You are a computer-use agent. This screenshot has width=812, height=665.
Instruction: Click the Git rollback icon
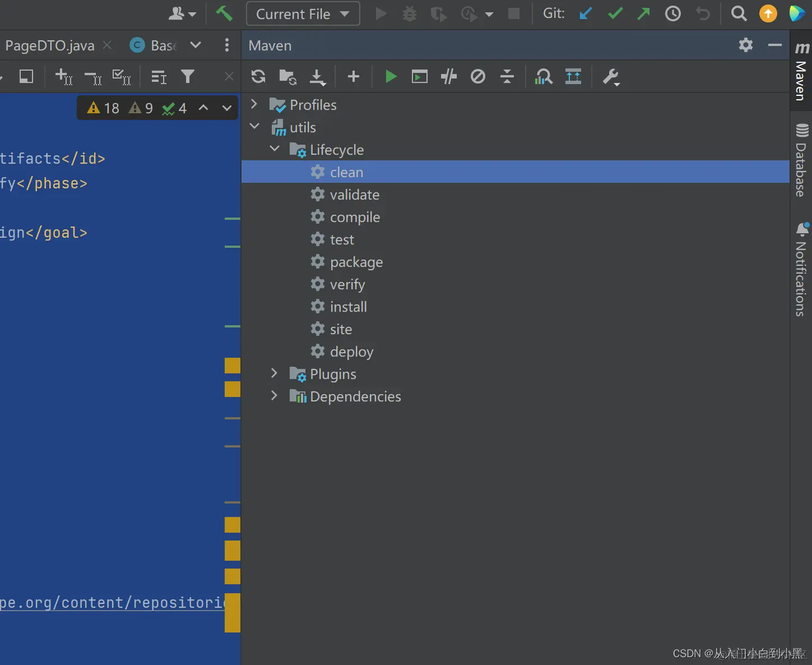[703, 13]
